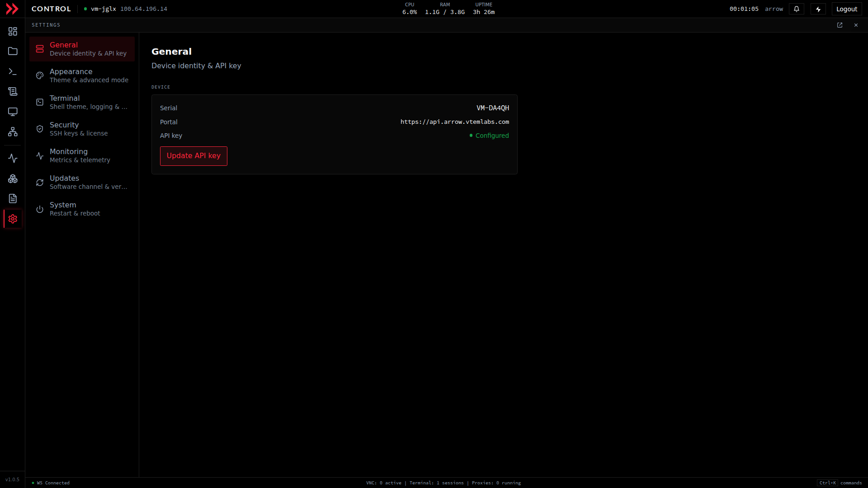This screenshot has height=488, width=868.
Task: Click the Security shield icon
Action: click(x=40, y=129)
